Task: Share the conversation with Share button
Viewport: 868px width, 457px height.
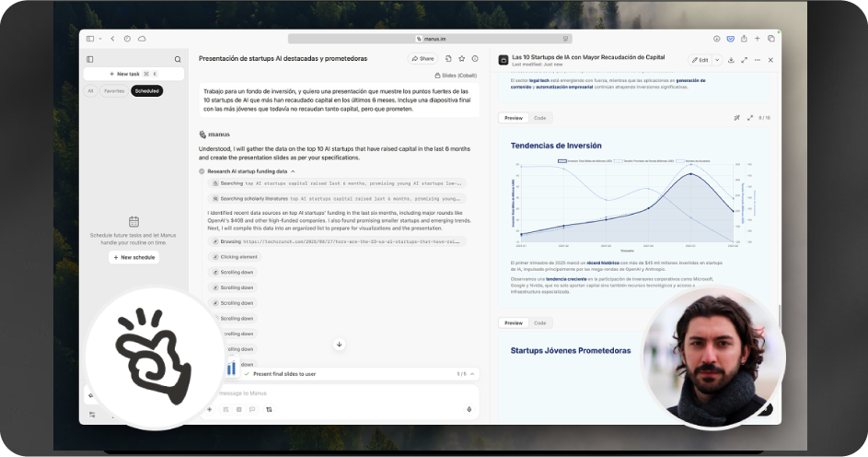Action: pyautogui.click(x=422, y=59)
